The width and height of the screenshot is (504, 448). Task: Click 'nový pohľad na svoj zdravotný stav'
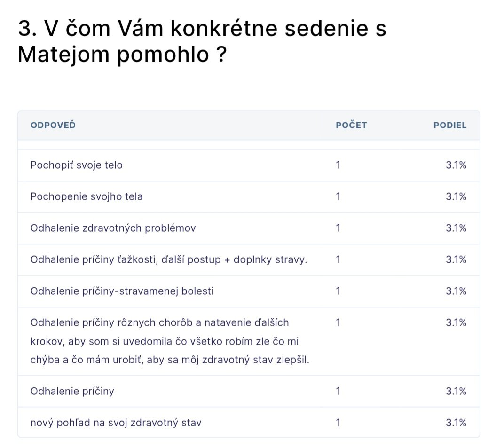tap(116, 423)
